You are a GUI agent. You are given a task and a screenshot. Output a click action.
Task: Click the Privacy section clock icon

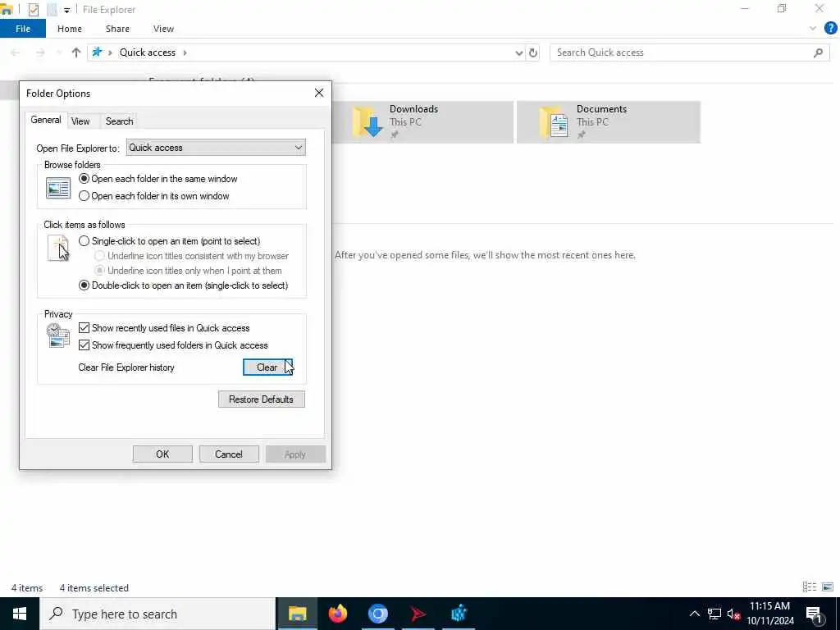(58, 336)
